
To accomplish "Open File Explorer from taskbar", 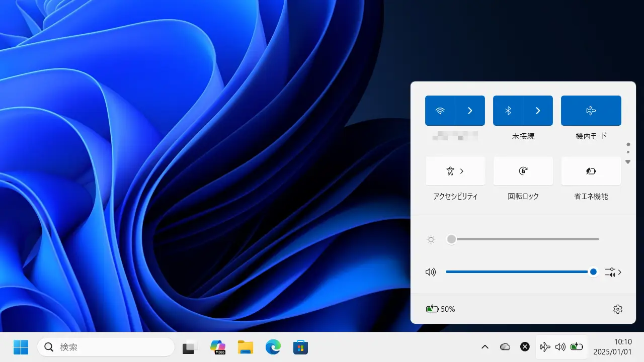I will point(246,347).
